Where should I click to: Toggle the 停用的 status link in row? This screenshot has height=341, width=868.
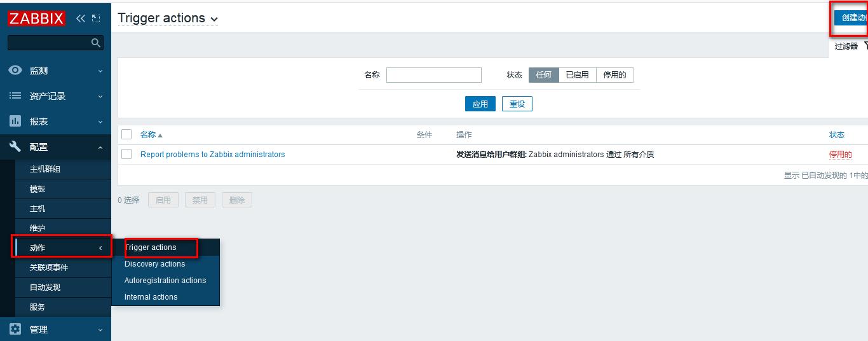(x=841, y=155)
